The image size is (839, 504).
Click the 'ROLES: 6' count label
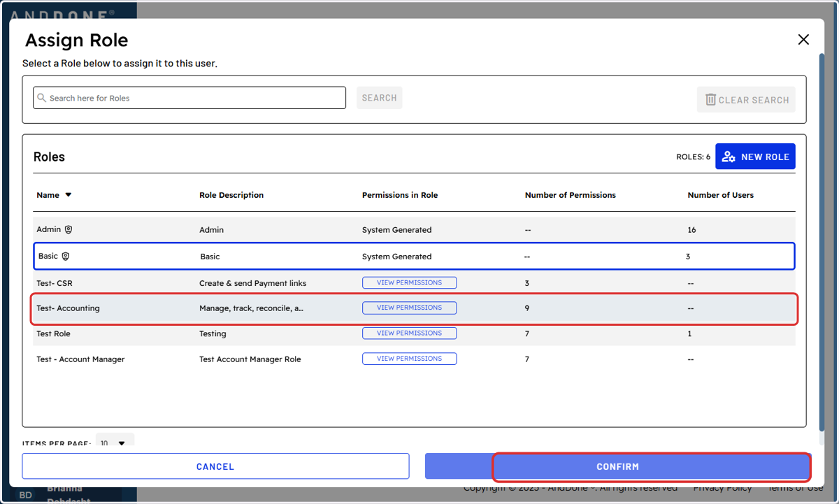693,157
